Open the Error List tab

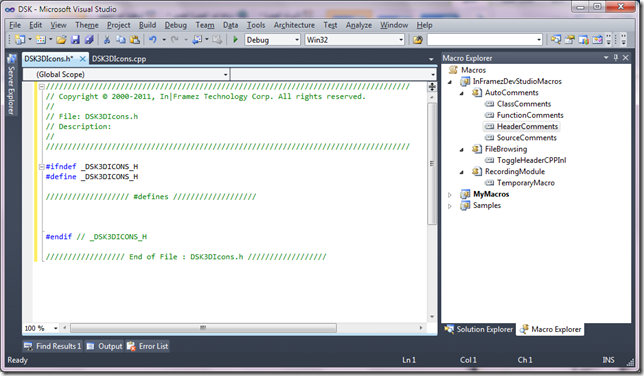pos(148,346)
